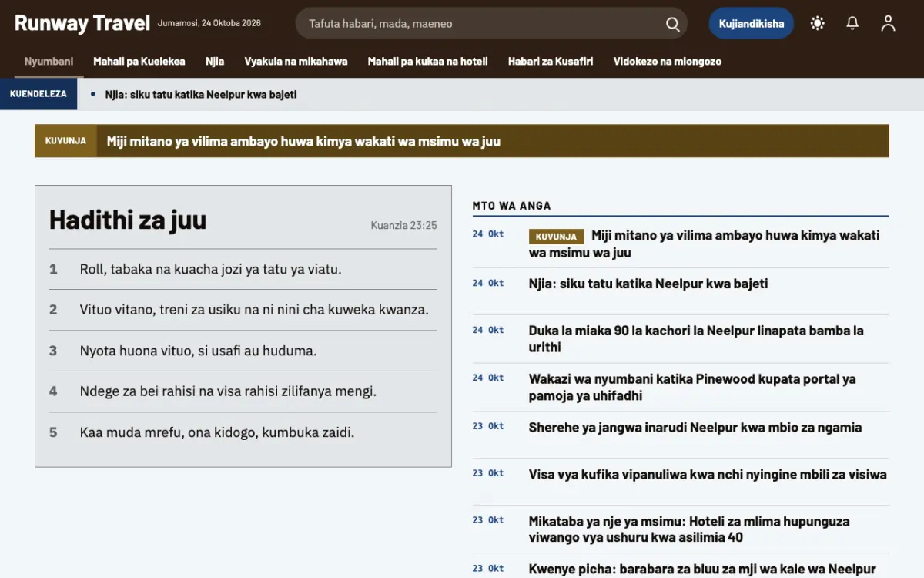Image resolution: width=924 pixels, height=578 pixels.
Task: Open feed item Mikataba ya nje ya msimu
Action: click(689, 529)
